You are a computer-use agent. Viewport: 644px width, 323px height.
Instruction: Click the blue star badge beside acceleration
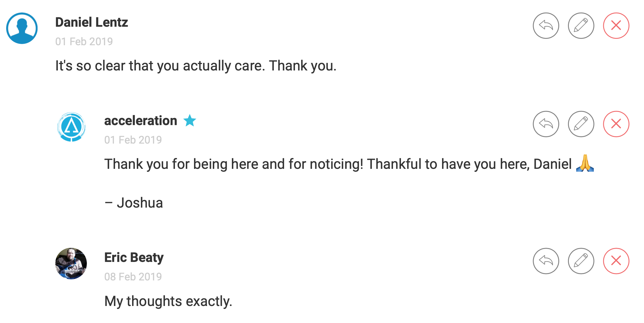pos(190,120)
